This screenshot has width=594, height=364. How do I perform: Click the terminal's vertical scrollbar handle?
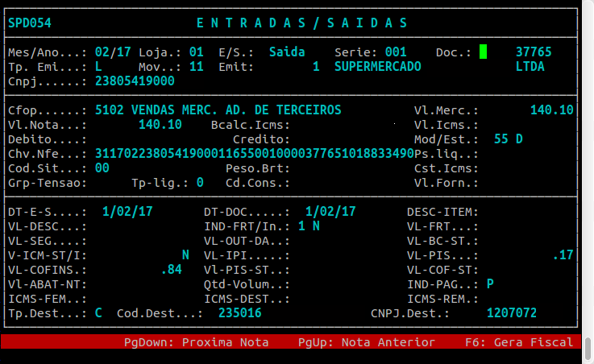coord(588,349)
